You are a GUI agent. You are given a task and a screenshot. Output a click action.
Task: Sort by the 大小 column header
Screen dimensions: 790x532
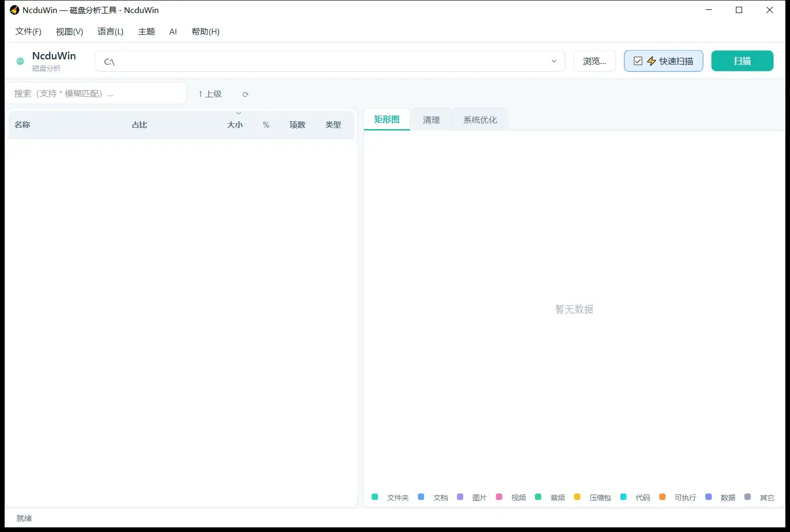pos(235,125)
